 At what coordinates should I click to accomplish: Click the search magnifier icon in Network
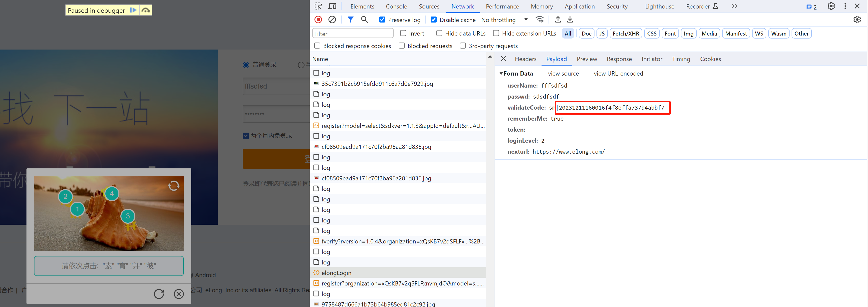click(364, 20)
